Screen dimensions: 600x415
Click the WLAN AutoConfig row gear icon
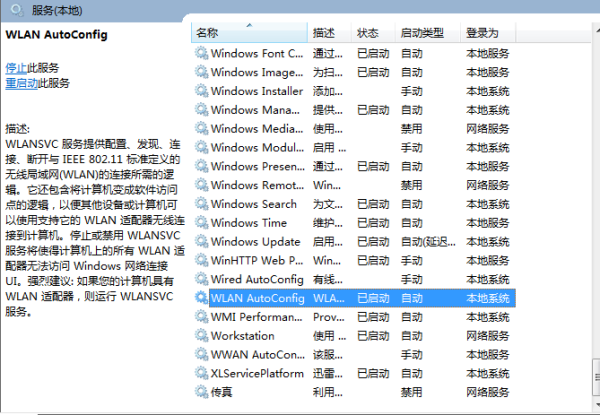click(201, 298)
